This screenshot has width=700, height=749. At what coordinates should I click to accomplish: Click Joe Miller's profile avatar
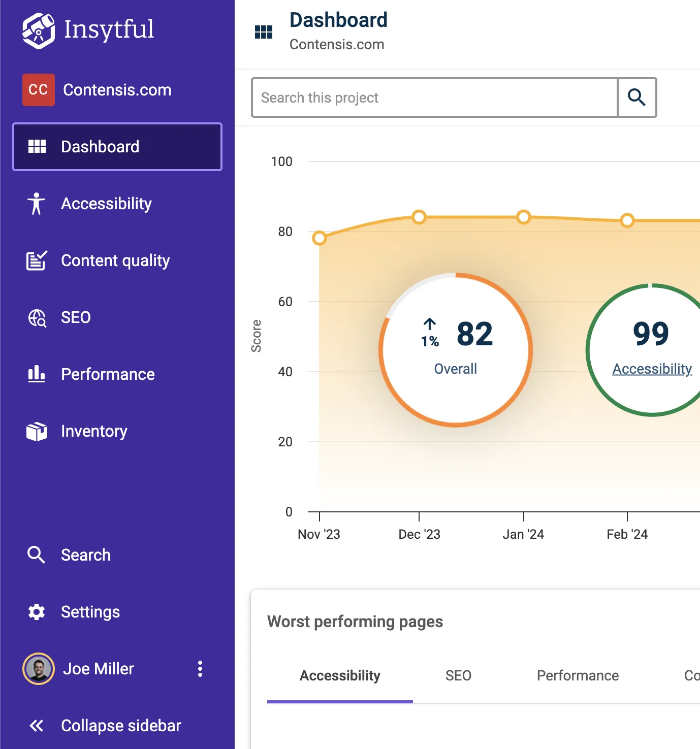pos(39,669)
